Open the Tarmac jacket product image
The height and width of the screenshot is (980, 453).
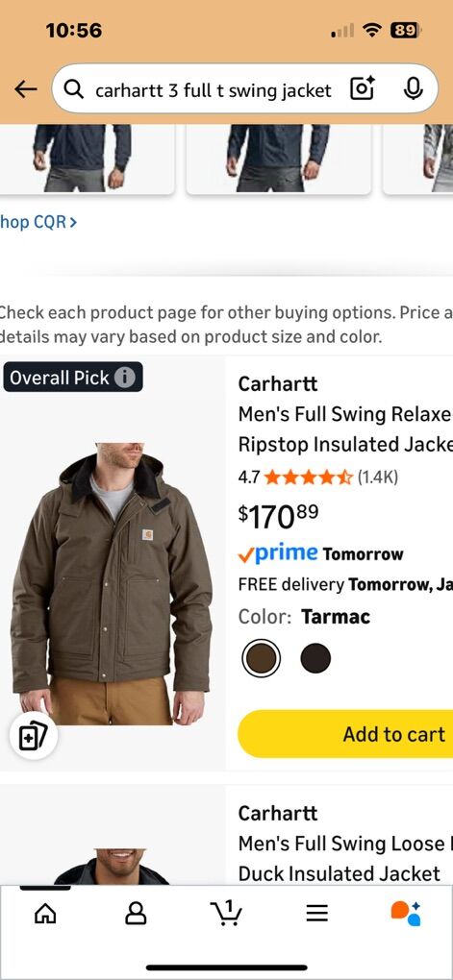[x=112, y=582]
